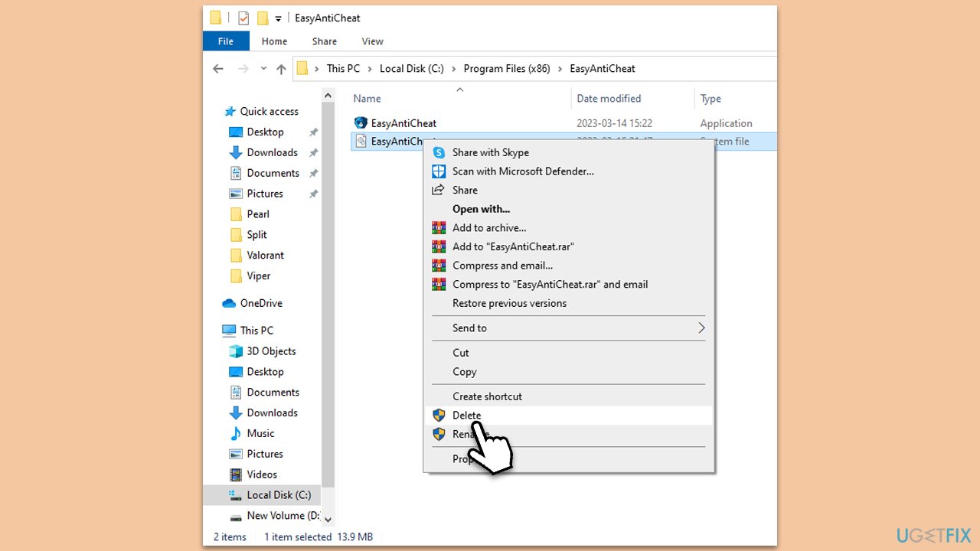Click Compress to EasyAntiCheat.rar and email

click(x=550, y=284)
